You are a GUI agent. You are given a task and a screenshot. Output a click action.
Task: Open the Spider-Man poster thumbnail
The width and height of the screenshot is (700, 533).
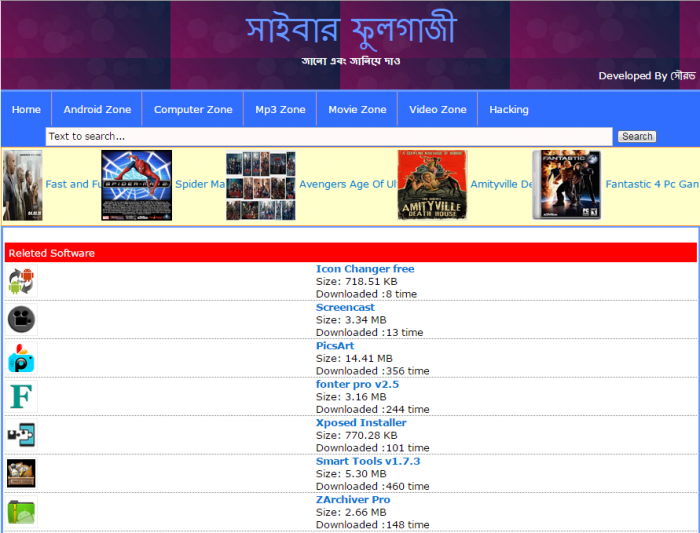[x=137, y=185]
